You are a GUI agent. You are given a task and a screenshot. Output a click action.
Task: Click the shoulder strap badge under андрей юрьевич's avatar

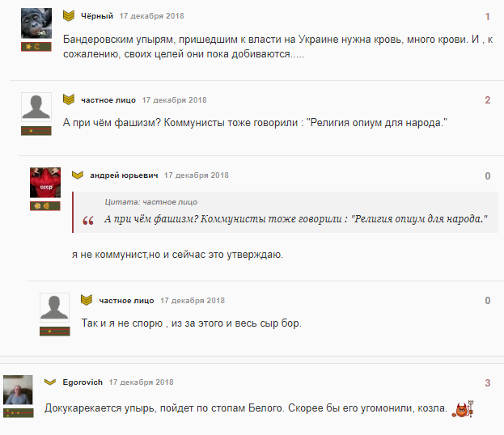click(x=45, y=206)
